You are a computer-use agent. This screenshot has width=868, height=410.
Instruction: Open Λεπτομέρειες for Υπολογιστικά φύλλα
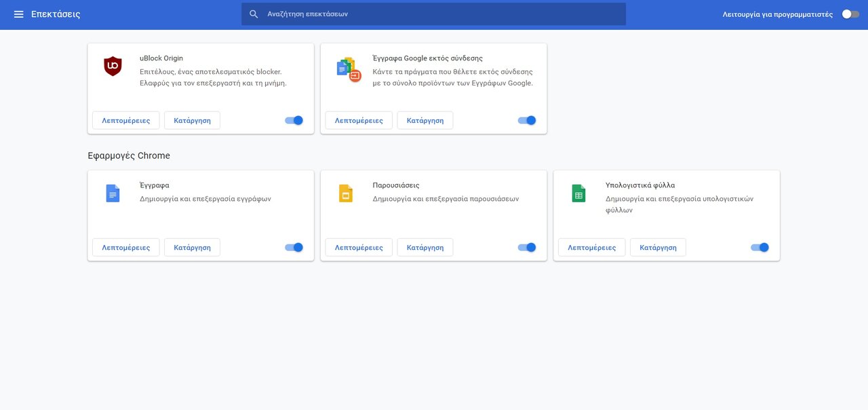(x=592, y=247)
